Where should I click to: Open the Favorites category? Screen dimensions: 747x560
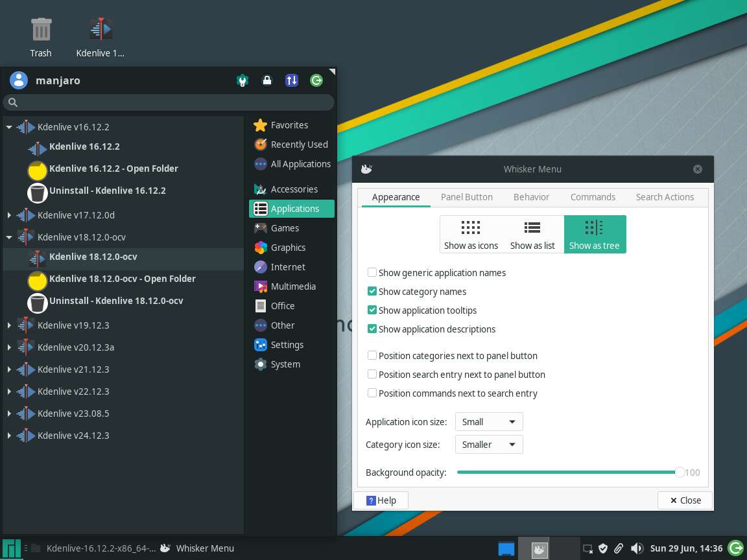click(289, 125)
